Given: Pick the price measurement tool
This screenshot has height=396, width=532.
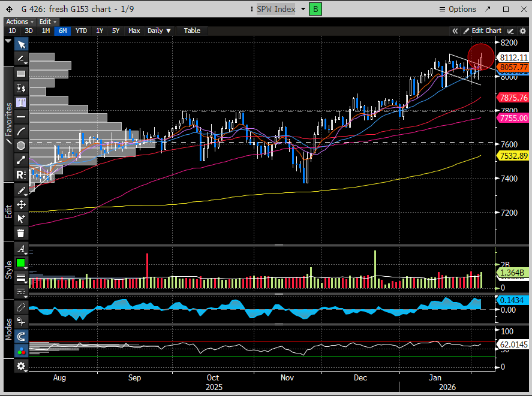Looking at the screenshot, I should pos(21,88).
